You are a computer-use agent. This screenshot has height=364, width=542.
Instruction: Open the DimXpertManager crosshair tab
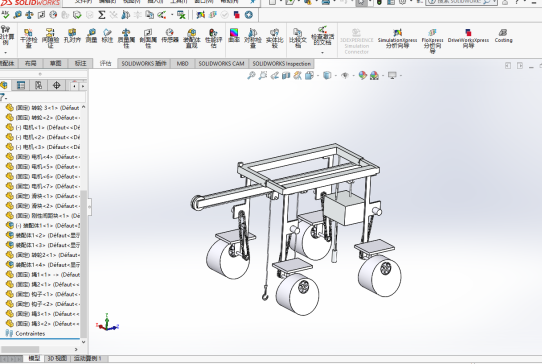[57, 85]
